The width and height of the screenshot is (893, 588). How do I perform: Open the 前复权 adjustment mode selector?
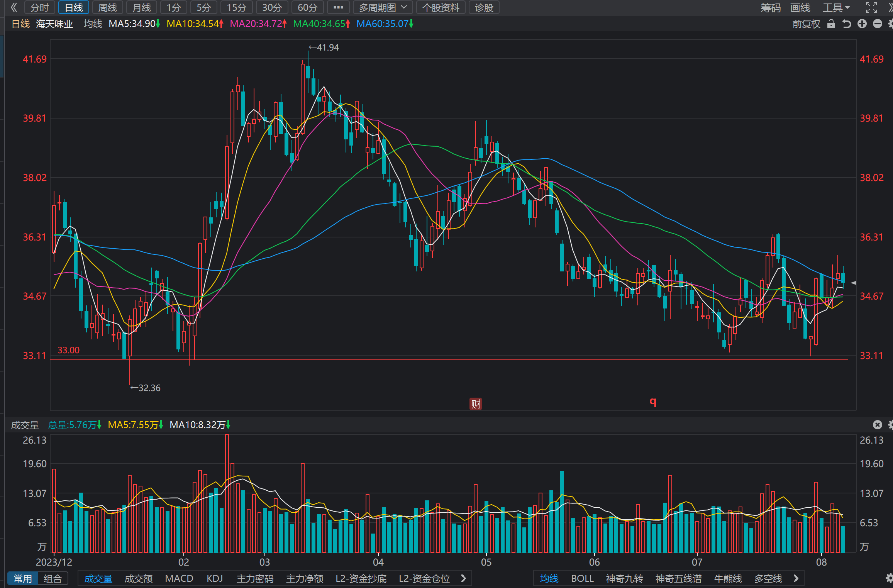coord(806,24)
